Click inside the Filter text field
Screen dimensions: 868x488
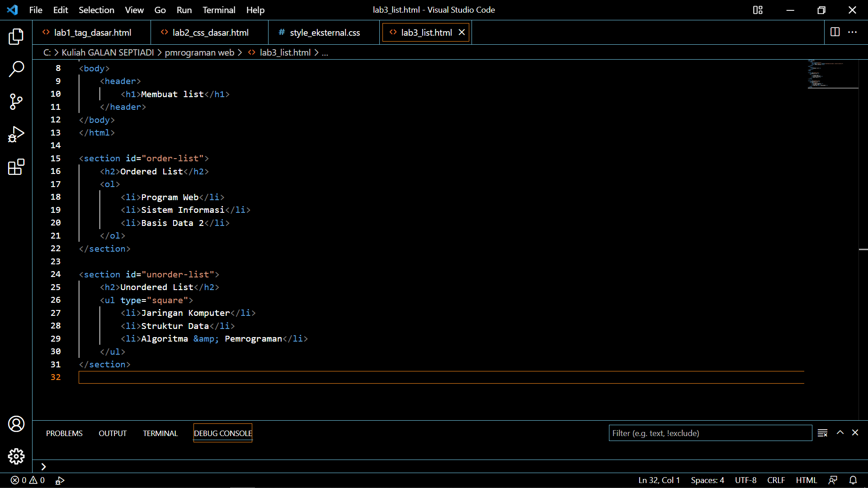click(x=710, y=433)
